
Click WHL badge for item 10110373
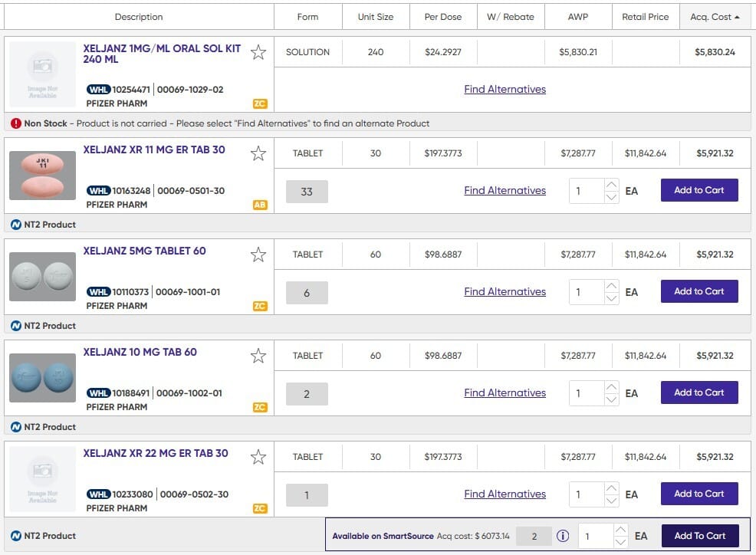(x=98, y=292)
